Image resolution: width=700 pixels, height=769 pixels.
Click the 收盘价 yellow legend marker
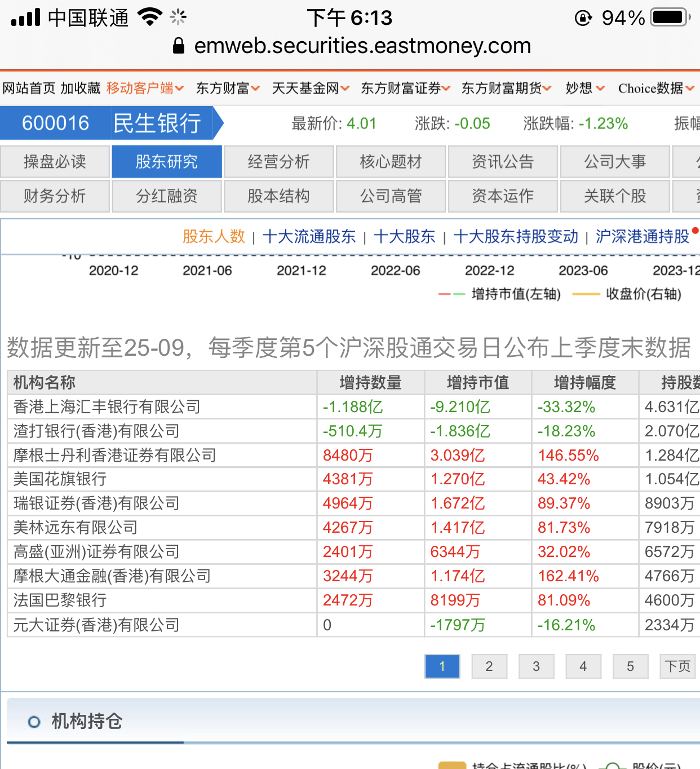pos(586,294)
